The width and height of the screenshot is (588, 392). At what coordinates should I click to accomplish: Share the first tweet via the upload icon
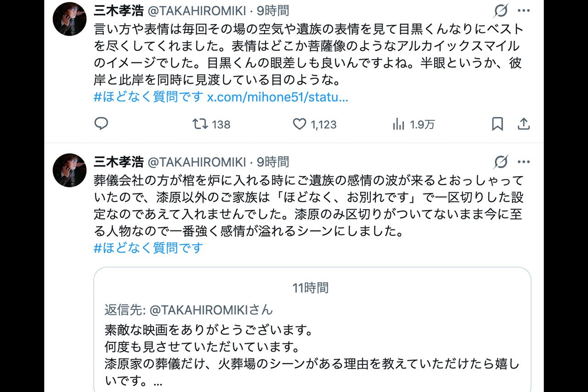524,124
